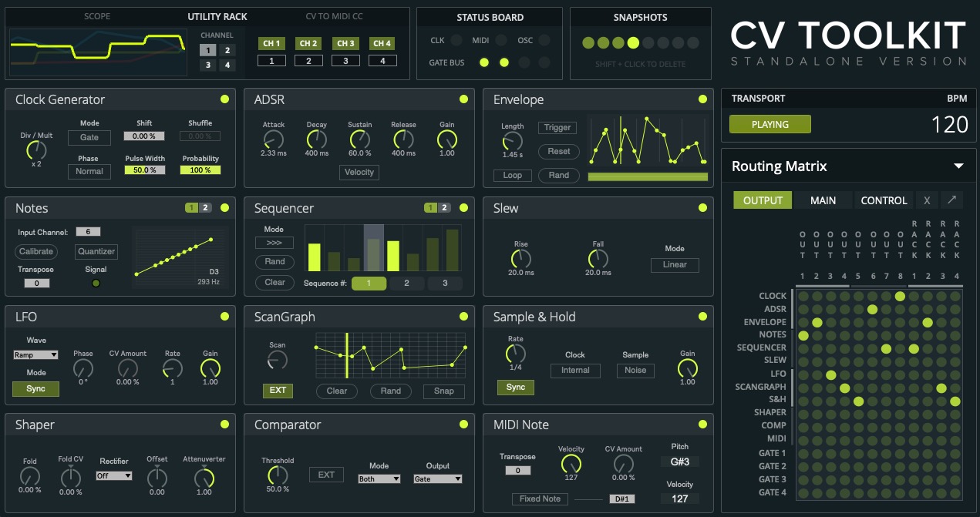Click the PLAYING transport button
The height and width of the screenshot is (517, 980).
(x=770, y=124)
